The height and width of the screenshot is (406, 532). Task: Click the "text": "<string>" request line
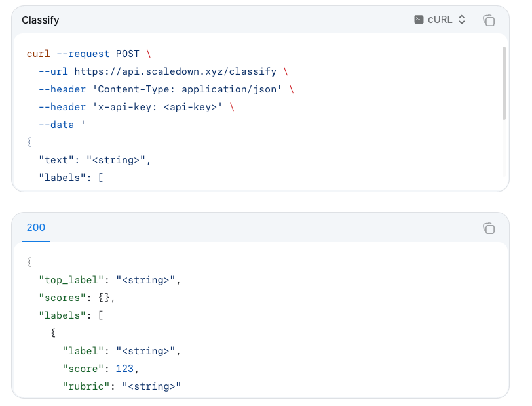tap(94, 160)
